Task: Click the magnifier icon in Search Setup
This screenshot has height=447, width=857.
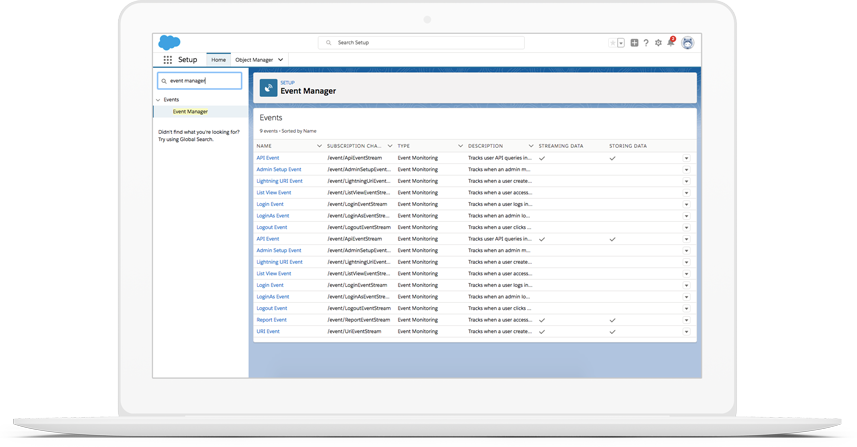Action: tap(328, 43)
